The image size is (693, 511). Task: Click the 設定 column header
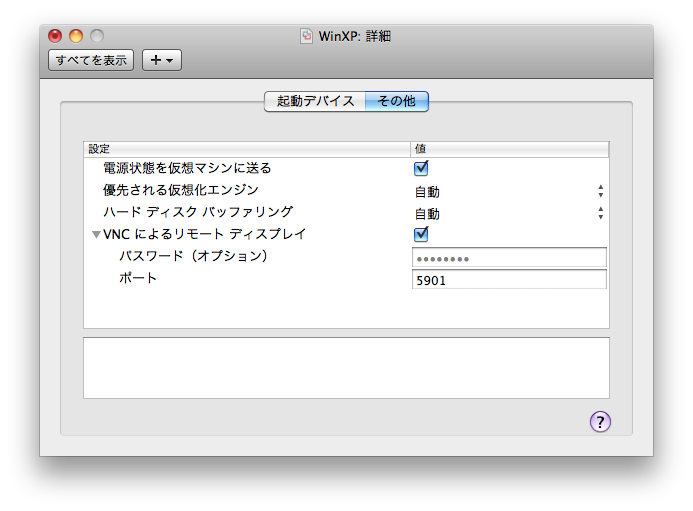247,149
